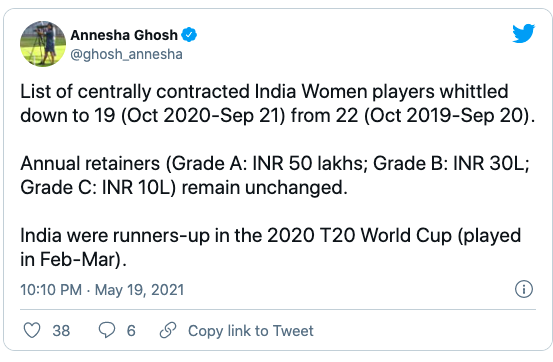This screenshot has height=362, width=553.
Task: Click the "down to 19" text line
Action: pyautogui.click(x=278, y=115)
